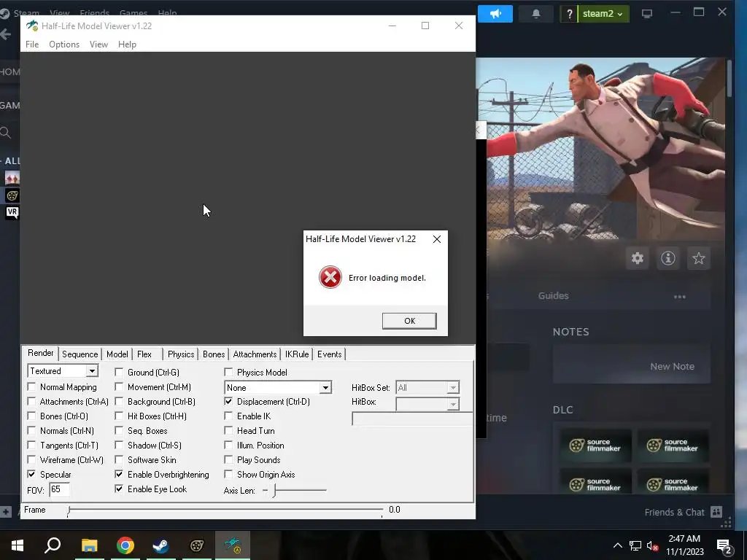
Task: Open Google Chrome from the taskbar
Action: point(125,545)
